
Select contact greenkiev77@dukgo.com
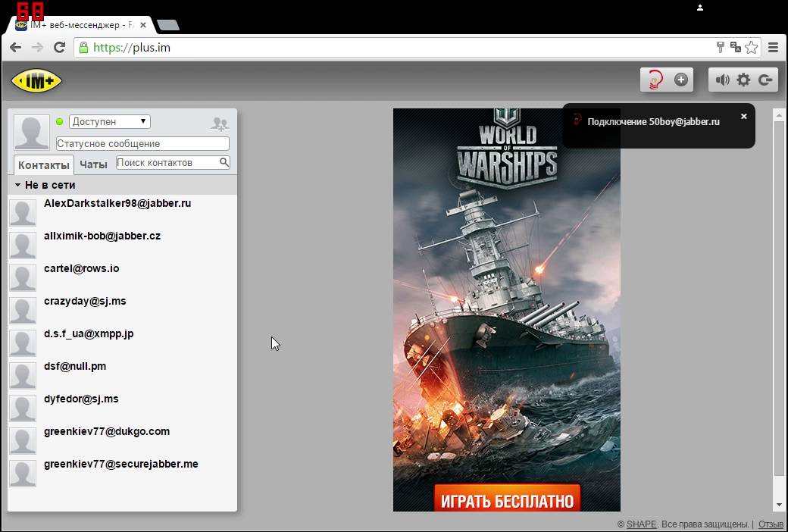pyautogui.click(x=122, y=440)
